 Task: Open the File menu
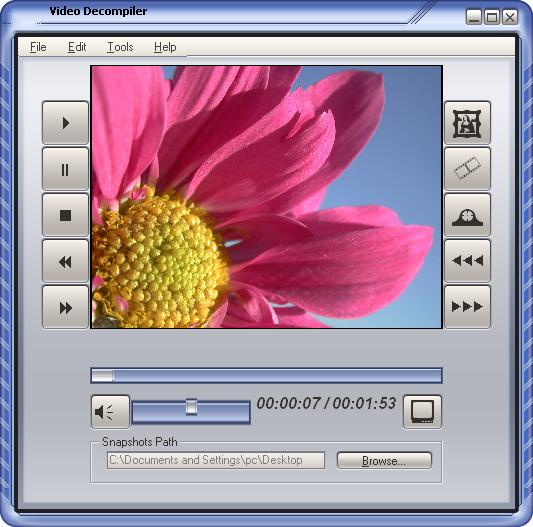pos(38,47)
